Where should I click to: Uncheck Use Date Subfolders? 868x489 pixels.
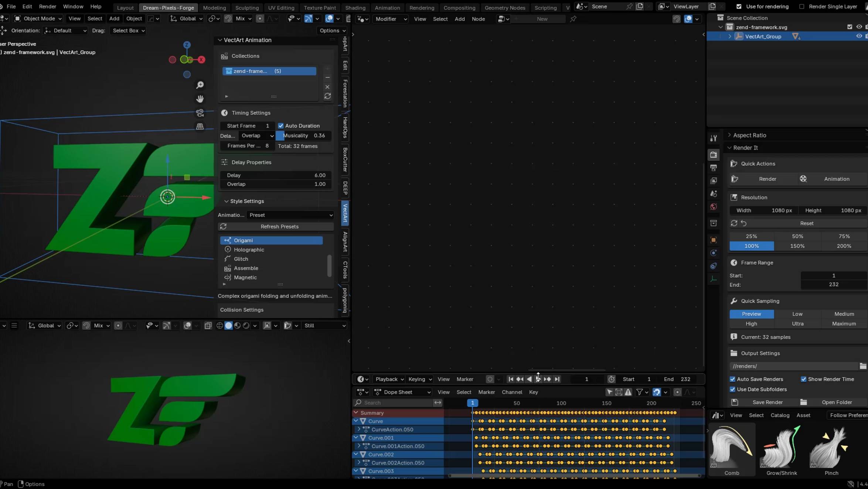click(x=732, y=389)
